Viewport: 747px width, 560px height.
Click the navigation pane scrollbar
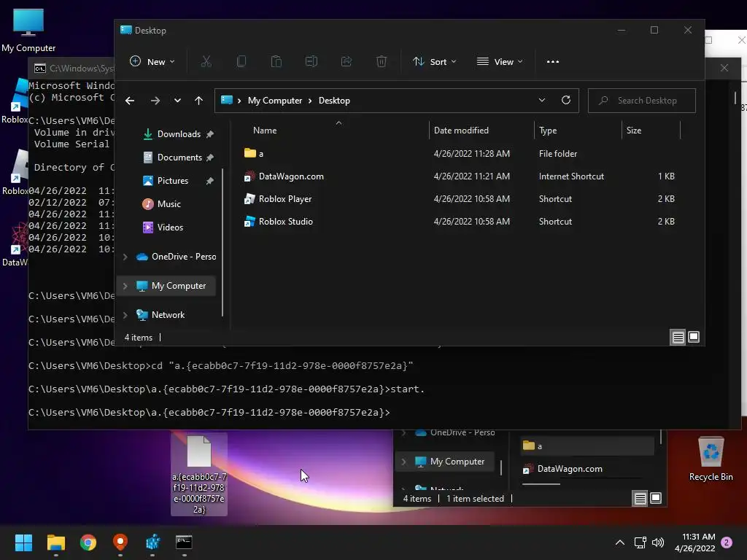pos(222,242)
